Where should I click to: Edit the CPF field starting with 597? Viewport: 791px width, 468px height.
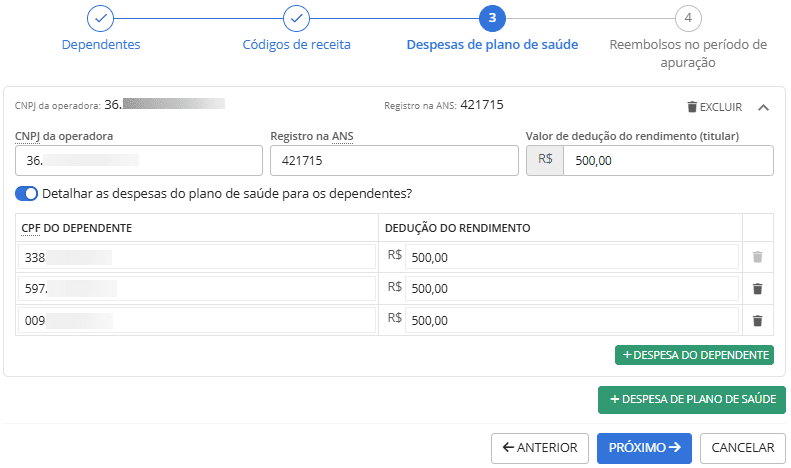197,288
